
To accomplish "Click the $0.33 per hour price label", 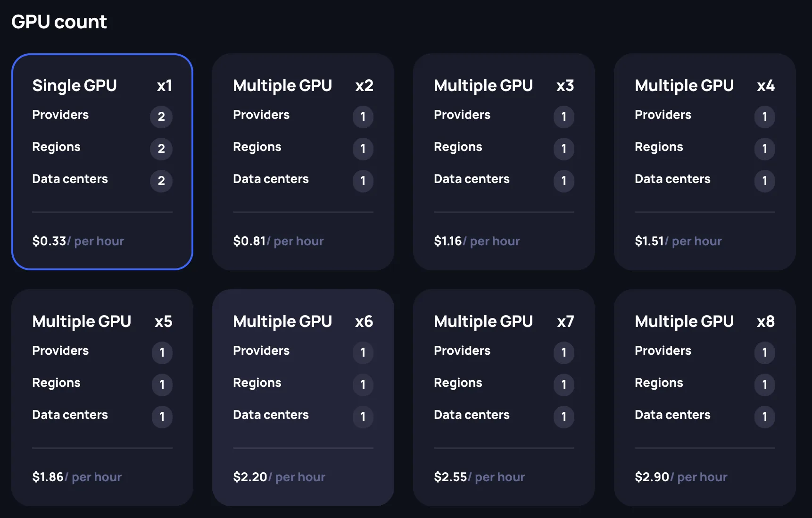I will [x=78, y=241].
